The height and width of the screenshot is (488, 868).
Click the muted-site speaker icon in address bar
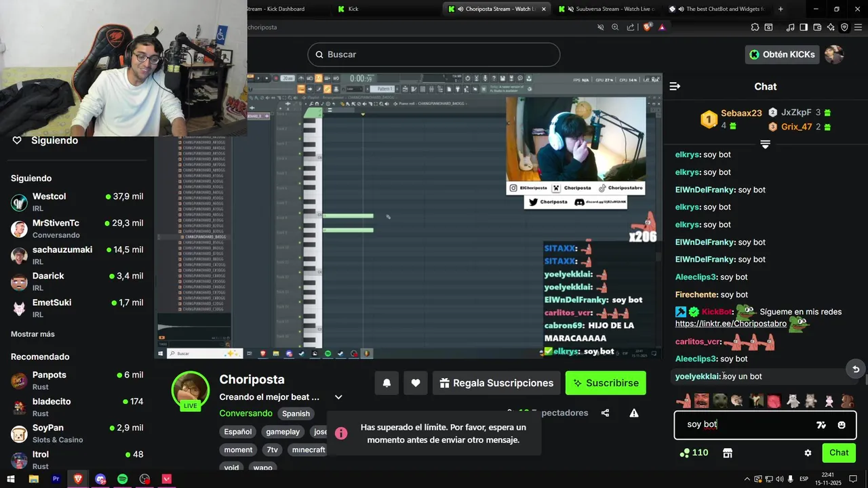pyautogui.click(x=600, y=27)
